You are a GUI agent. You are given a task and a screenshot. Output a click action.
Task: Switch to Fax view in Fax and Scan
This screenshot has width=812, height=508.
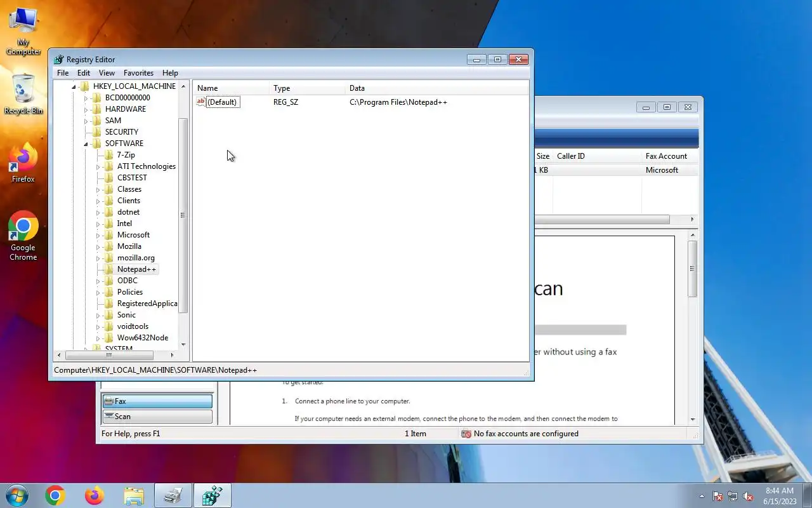157,401
